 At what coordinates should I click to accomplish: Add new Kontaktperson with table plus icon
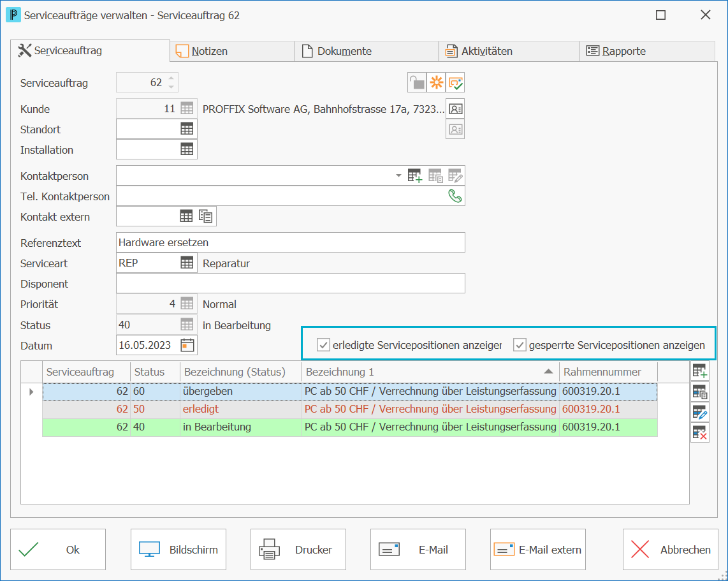[x=414, y=176]
